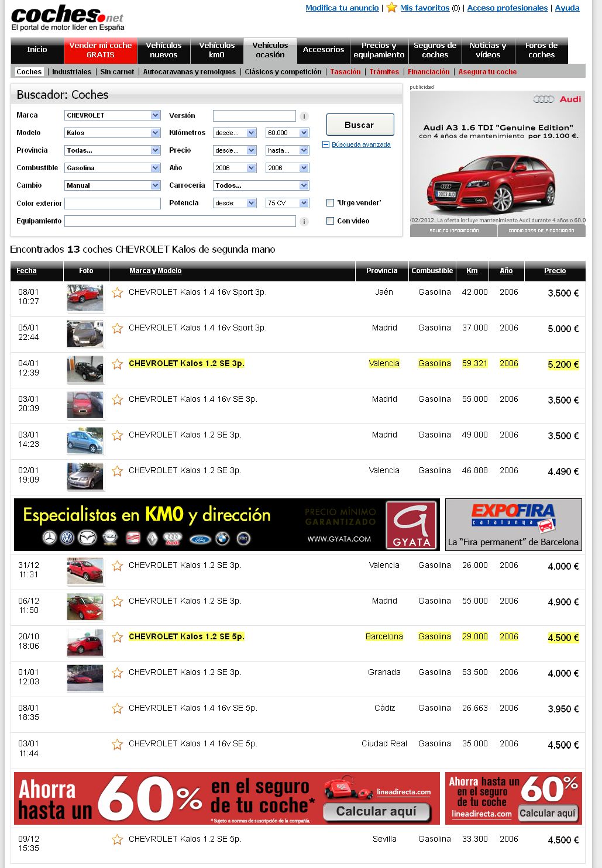Open the Potencia 75 CV dropdown
This screenshot has height=868, width=602.
[x=287, y=203]
